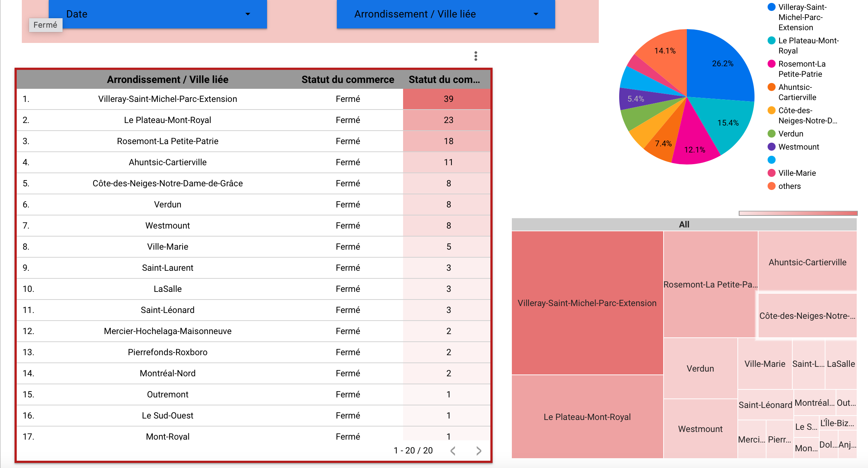The width and height of the screenshot is (868, 468).
Task: Click the Fermé label tag
Action: pos(45,25)
